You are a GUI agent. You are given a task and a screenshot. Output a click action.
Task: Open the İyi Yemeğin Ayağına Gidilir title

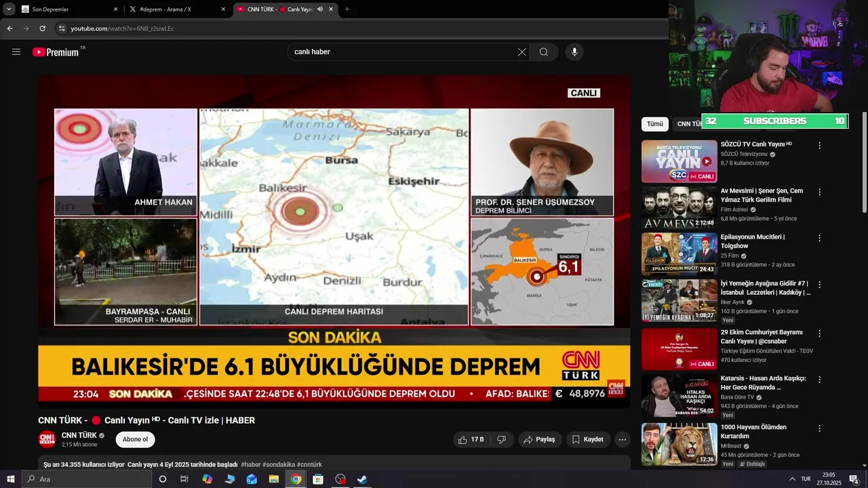pos(765,288)
